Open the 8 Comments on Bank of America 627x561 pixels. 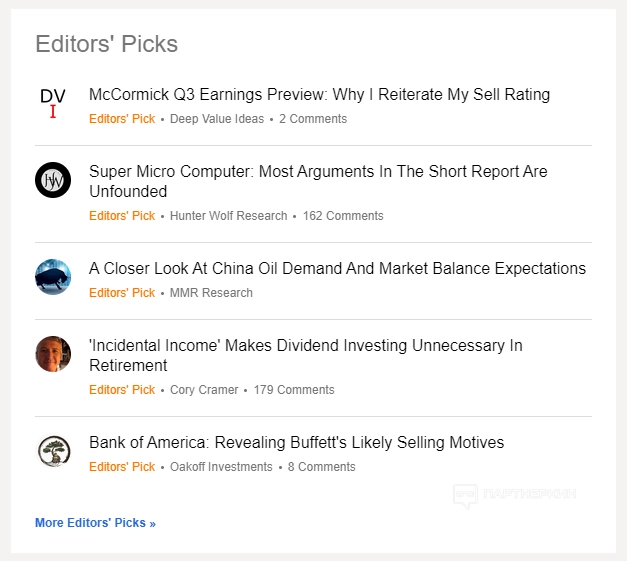[321, 467]
